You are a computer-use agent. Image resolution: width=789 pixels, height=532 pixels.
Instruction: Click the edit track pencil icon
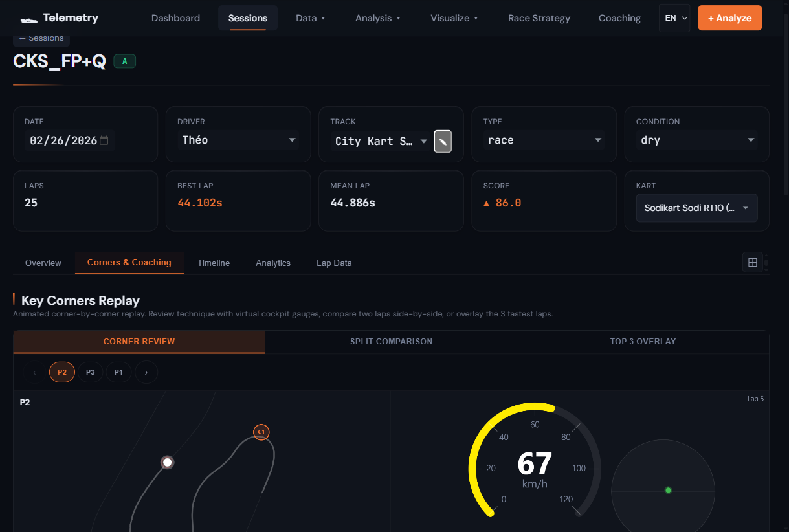tap(443, 141)
